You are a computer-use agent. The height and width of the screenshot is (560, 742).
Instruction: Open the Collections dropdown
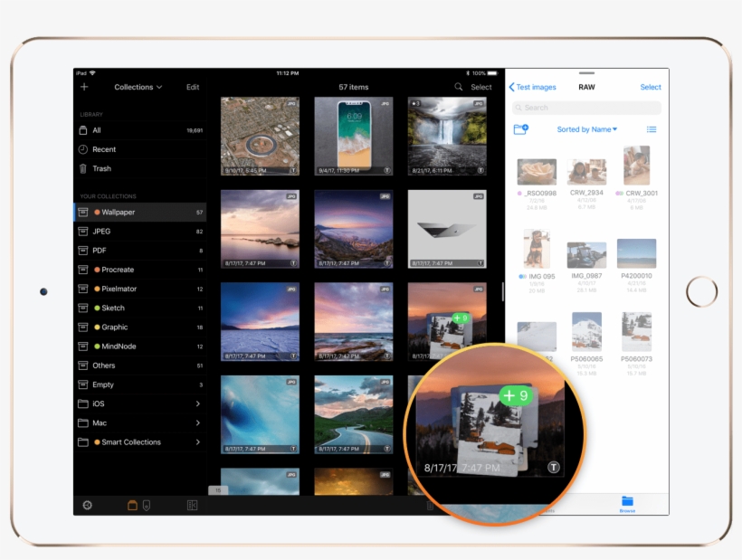[138, 87]
